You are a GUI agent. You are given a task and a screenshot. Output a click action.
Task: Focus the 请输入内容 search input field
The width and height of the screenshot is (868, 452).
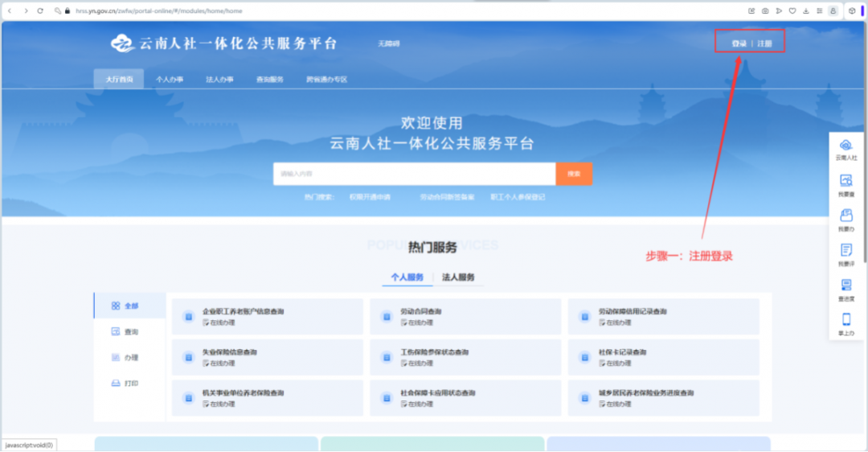point(414,174)
